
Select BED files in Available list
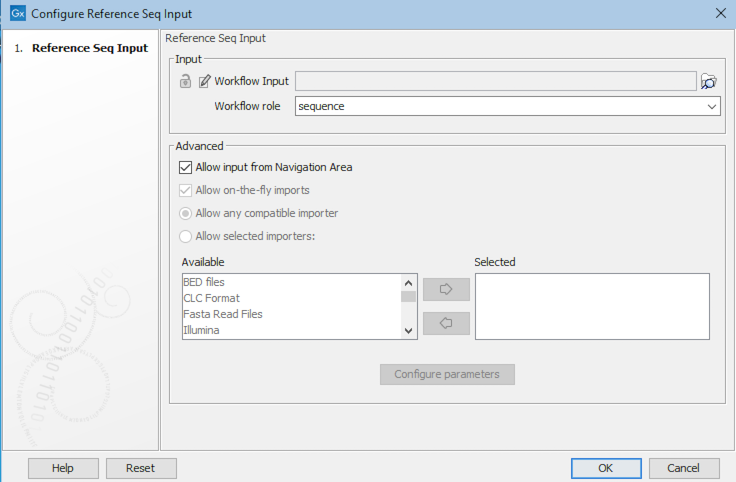click(x=204, y=282)
